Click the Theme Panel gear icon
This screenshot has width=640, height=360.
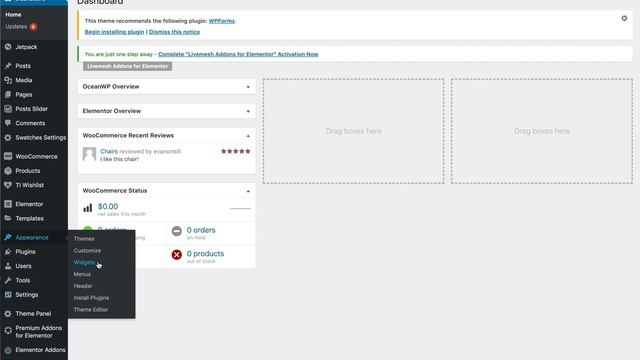point(8,313)
